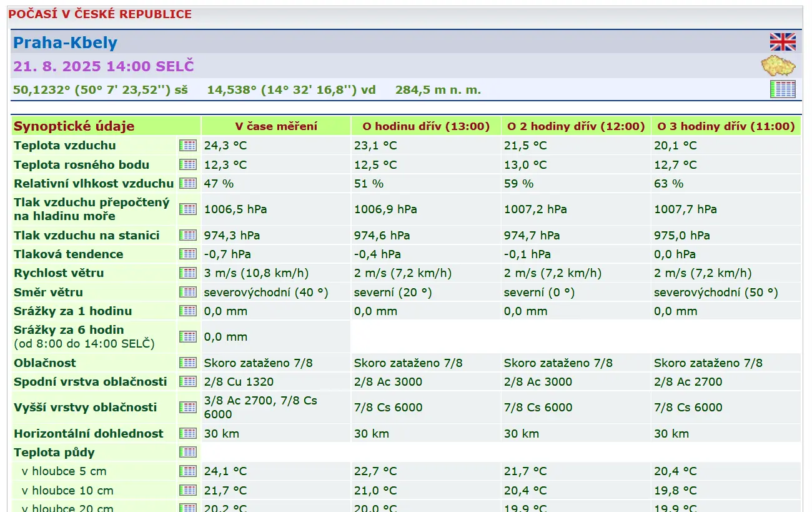Screen dimensions: 812x512
Task: View table icon for Srážky za 6 hodin
Action: pyautogui.click(x=187, y=336)
